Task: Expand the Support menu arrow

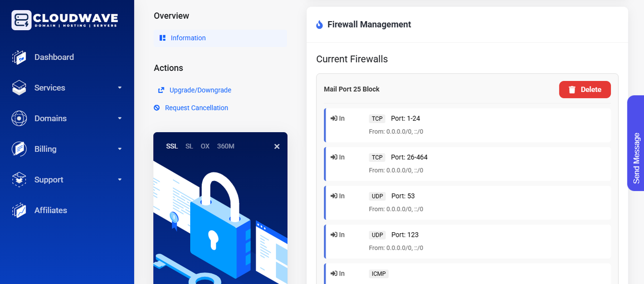Action: (120, 179)
